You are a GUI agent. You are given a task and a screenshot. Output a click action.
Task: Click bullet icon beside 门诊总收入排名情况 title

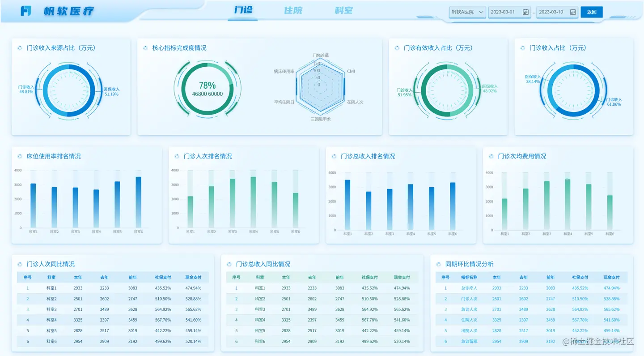point(334,156)
